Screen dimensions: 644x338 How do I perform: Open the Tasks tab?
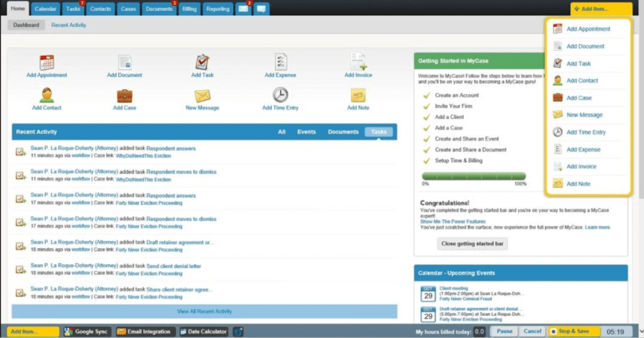73,9
